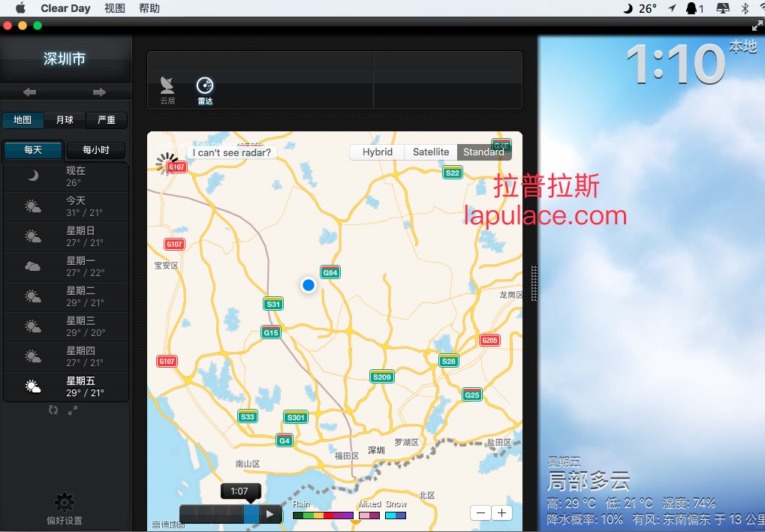The height and width of the screenshot is (532, 765).
Task: Click the 罗湖区 label on the map
Action: pyautogui.click(x=406, y=442)
